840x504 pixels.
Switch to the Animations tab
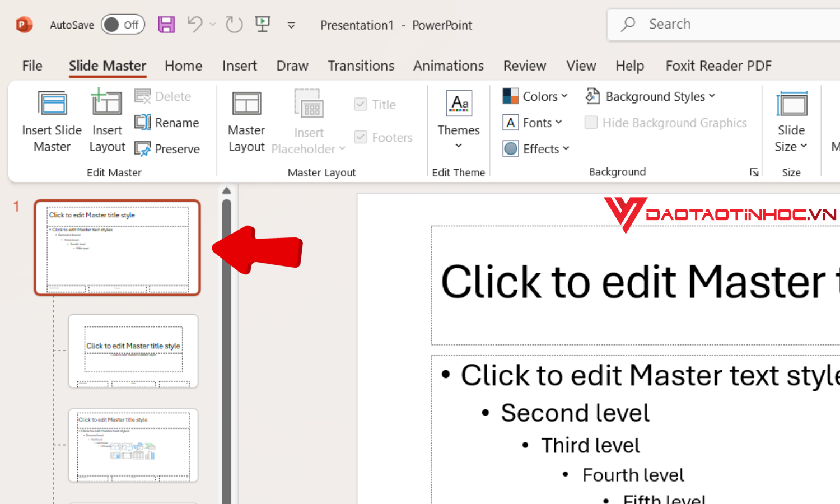[x=448, y=66]
